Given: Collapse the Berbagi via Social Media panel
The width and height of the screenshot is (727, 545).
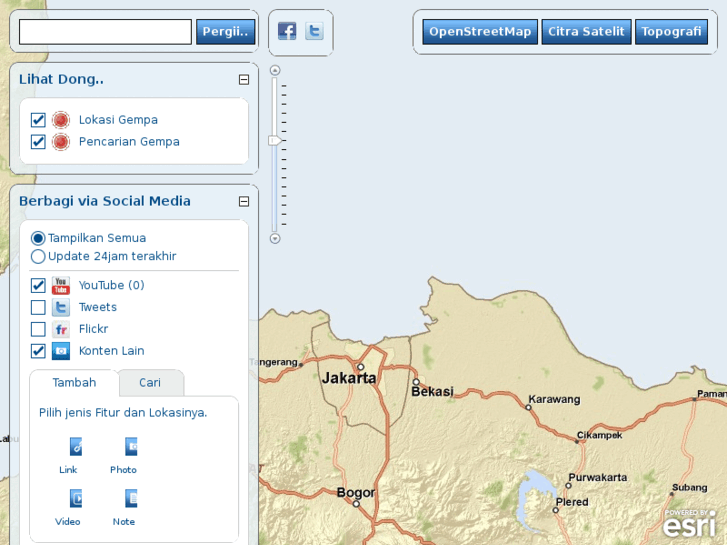Looking at the screenshot, I should coord(243,201).
